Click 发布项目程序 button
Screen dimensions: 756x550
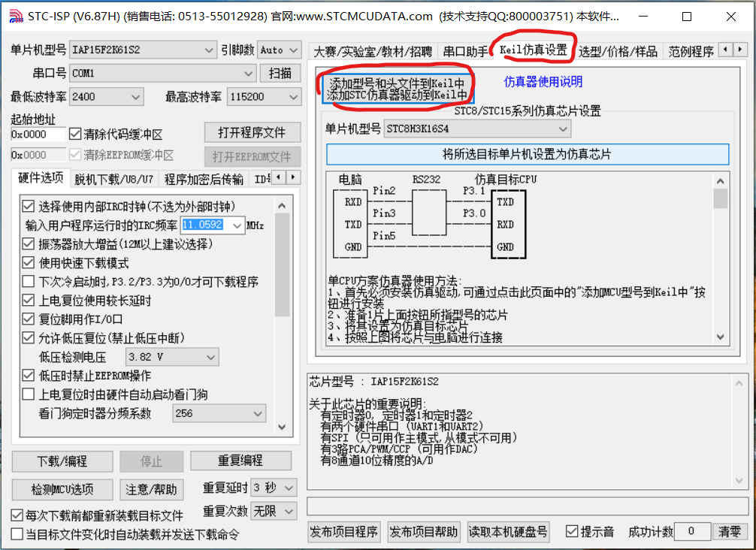click(x=344, y=532)
